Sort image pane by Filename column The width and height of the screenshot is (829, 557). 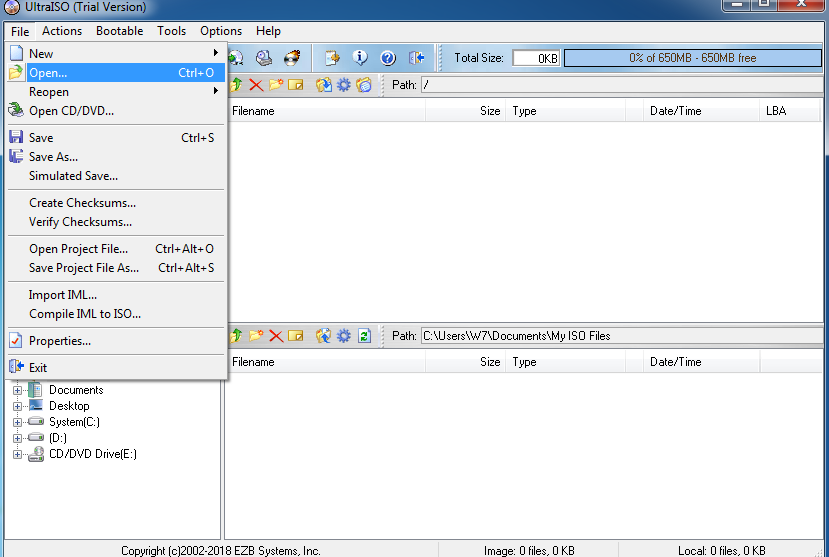point(326,110)
